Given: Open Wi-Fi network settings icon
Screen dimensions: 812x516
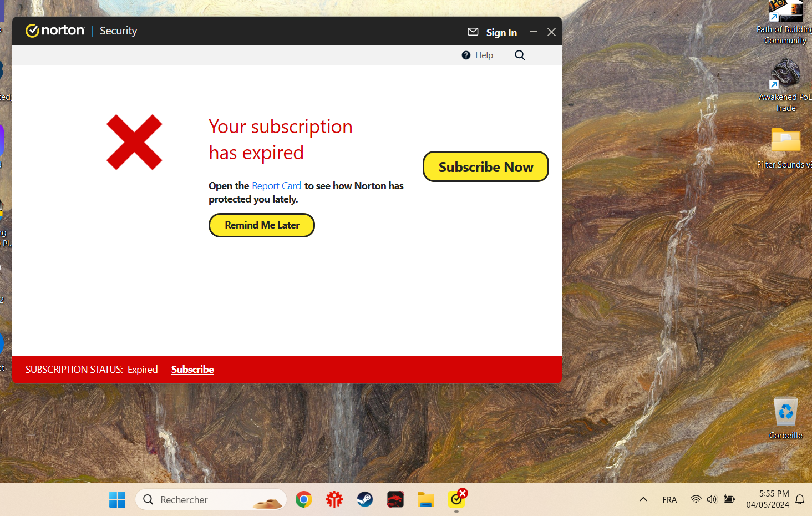Looking at the screenshot, I should coord(696,499).
